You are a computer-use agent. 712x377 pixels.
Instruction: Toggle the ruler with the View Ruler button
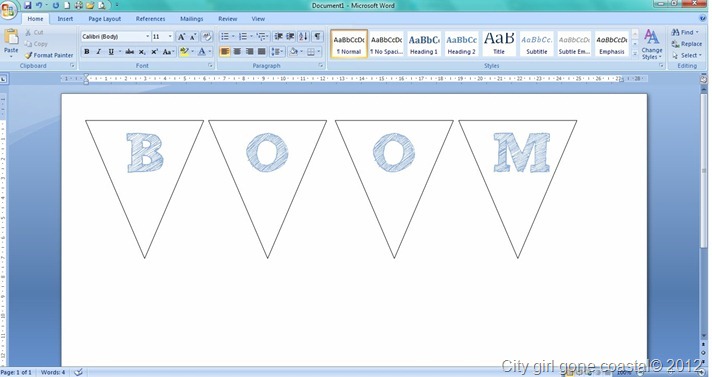pos(703,79)
